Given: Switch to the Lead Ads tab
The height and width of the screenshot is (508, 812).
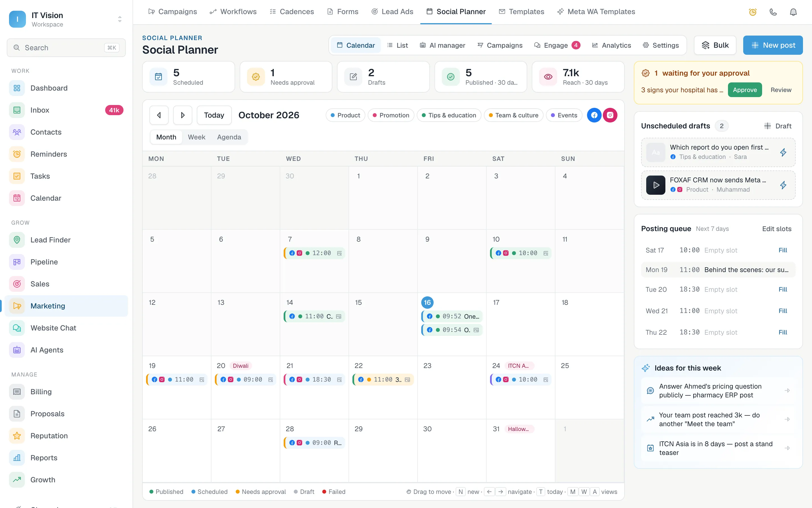Looking at the screenshot, I should [x=392, y=12].
